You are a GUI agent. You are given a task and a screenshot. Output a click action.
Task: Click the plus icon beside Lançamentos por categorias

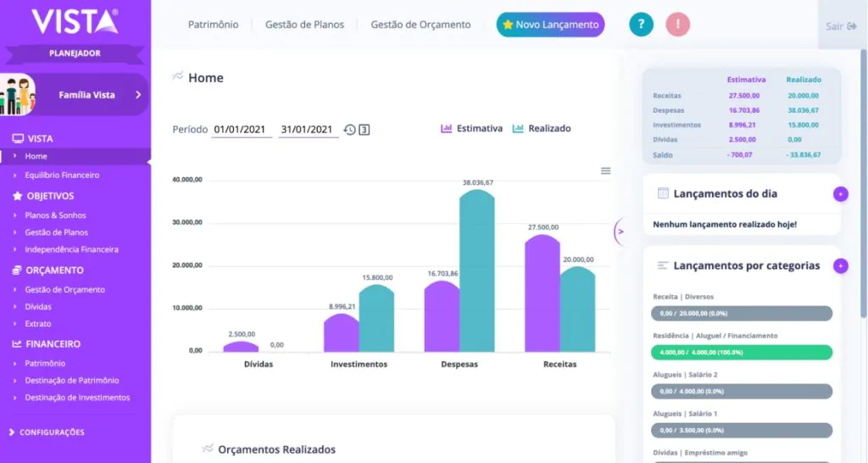tap(840, 265)
